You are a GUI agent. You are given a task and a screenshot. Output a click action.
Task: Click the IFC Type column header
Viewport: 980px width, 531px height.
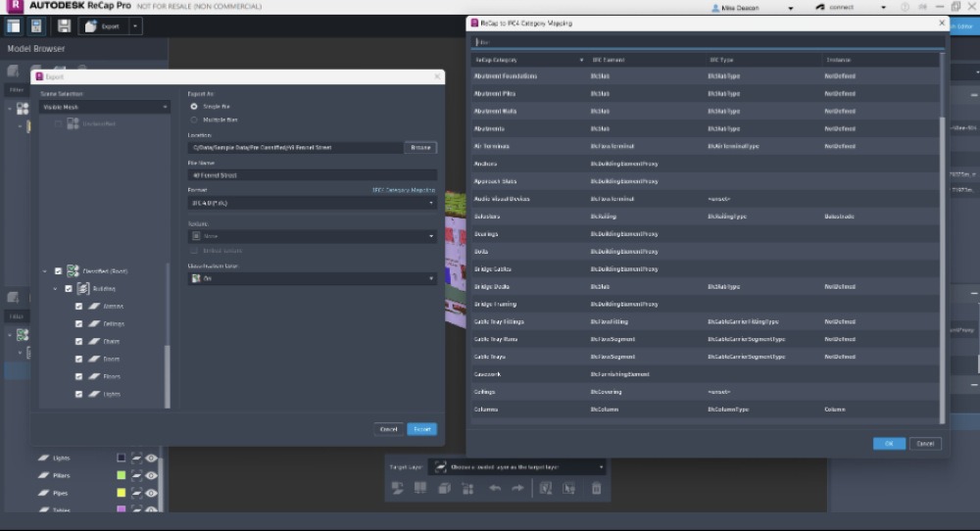coord(762,60)
